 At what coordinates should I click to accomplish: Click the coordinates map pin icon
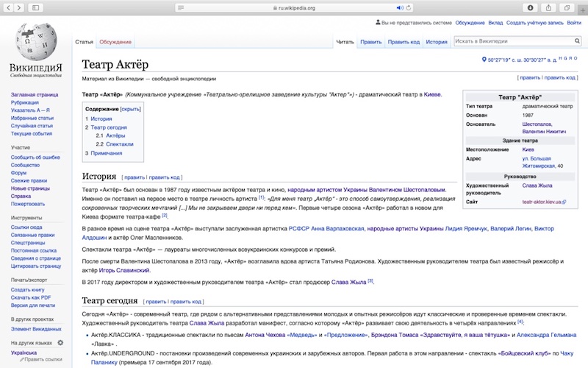point(484,60)
